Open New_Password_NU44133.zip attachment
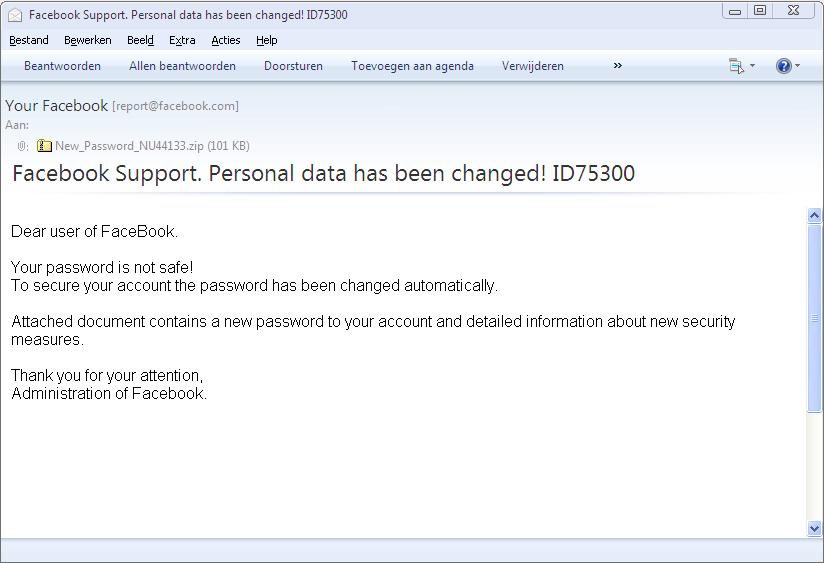 129,146
